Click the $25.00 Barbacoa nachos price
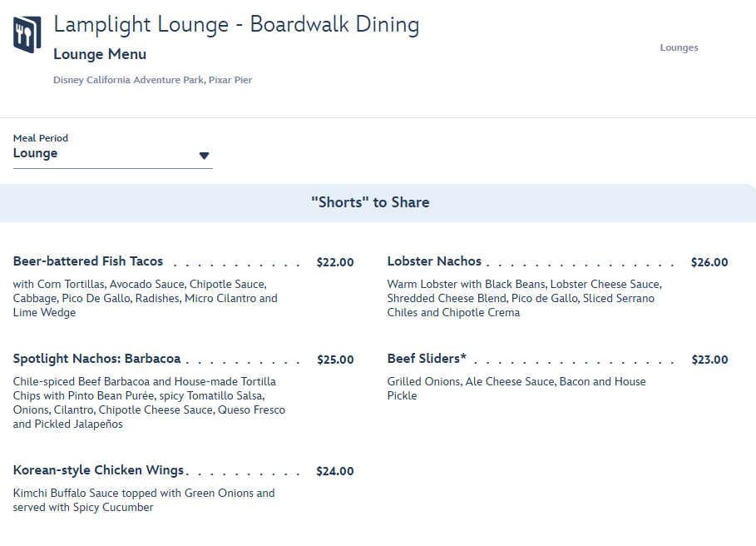This screenshot has height=546, width=756. coord(334,360)
